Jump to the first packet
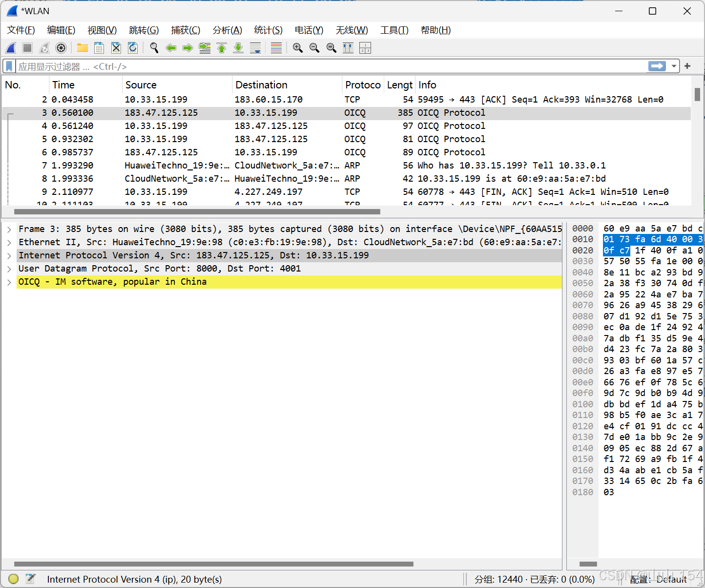 [222, 48]
